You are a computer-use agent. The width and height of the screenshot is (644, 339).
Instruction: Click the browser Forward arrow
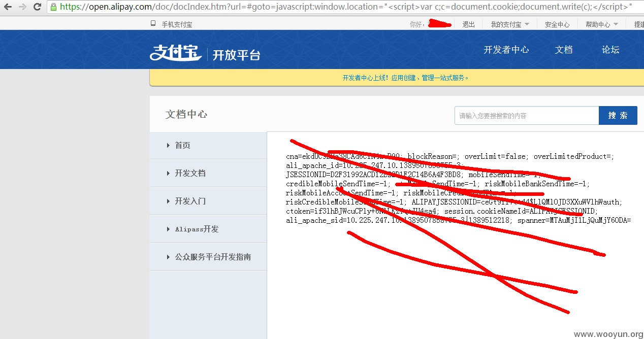coord(22,7)
